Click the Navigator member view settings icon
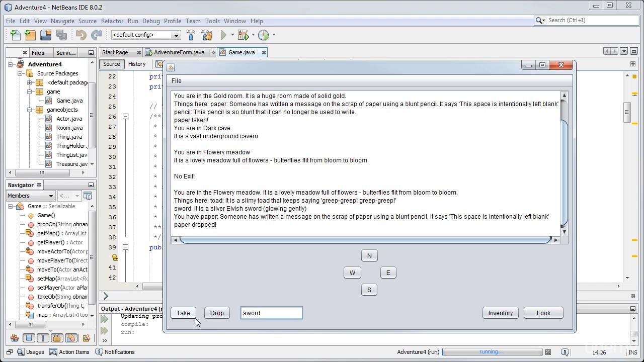 point(88,196)
